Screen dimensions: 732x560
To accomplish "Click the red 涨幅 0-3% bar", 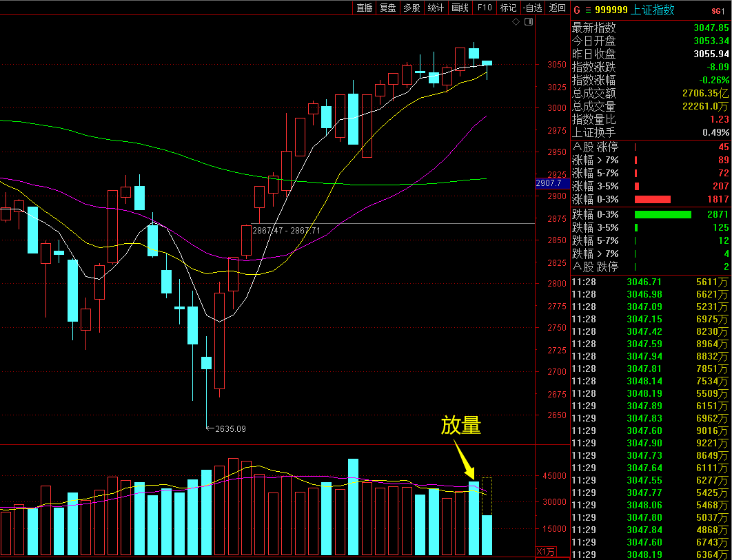I will 652,200.
